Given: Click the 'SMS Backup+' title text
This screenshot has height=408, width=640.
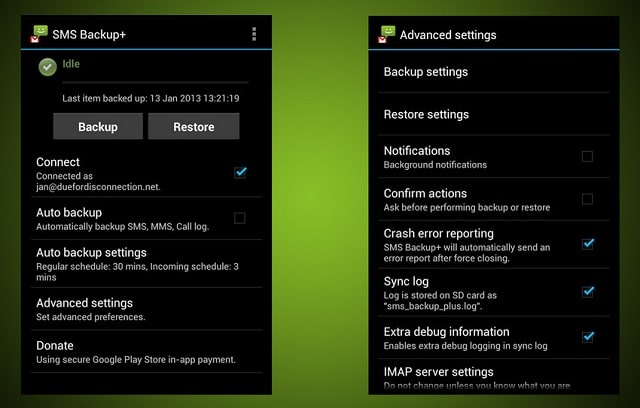Looking at the screenshot, I should 89,35.
